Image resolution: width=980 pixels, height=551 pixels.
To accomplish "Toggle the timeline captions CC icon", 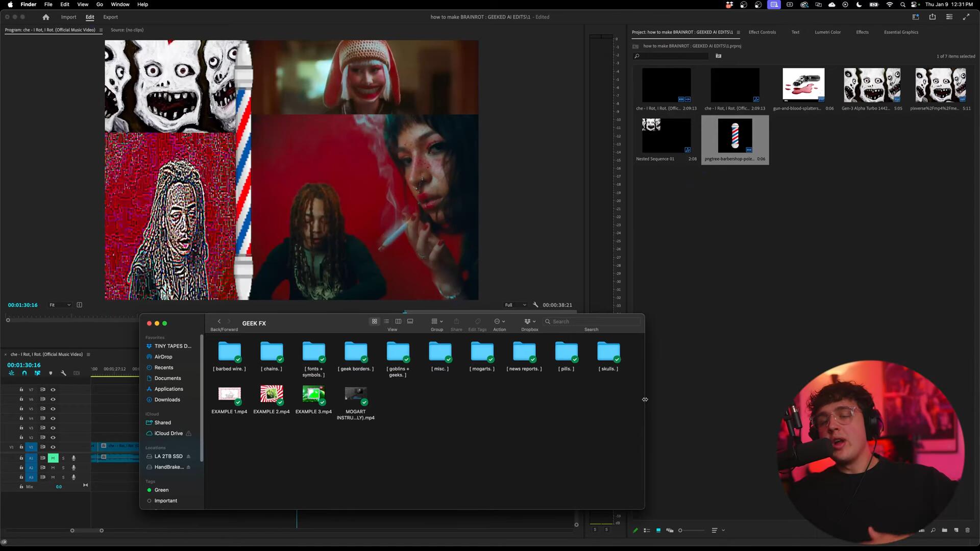I will [x=77, y=373].
